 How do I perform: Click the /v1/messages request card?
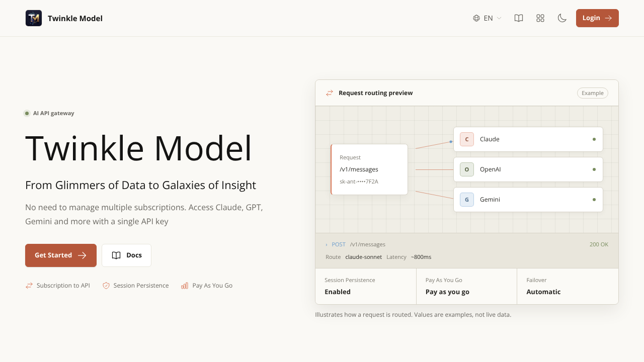pos(369,169)
